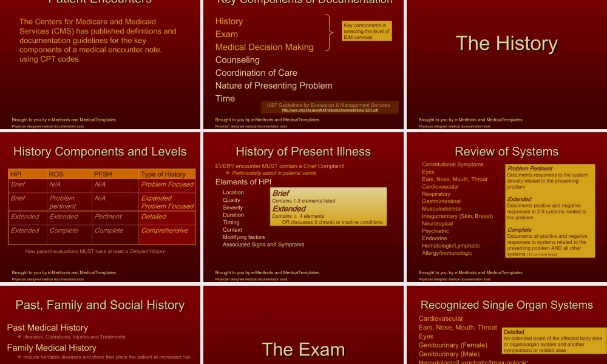
Task: Select the 'History of Present Illness' slide
Action: pyautogui.click(x=303, y=206)
